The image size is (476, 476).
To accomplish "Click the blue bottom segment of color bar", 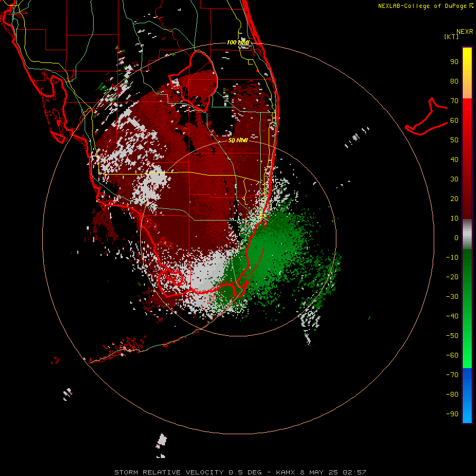I will [467, 396].
